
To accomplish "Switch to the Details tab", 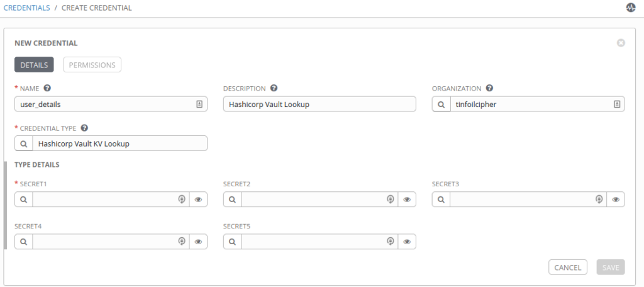I will pos(34,65).
